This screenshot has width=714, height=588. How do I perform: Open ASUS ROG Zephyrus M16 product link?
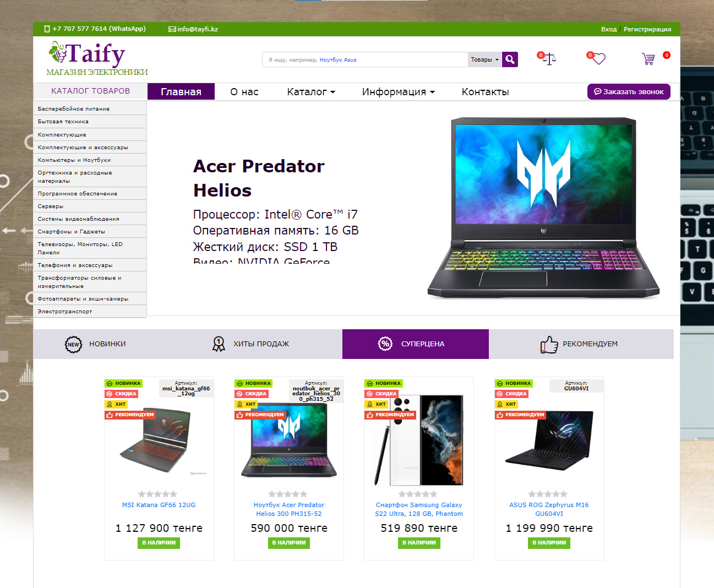[x=549, y=509]
